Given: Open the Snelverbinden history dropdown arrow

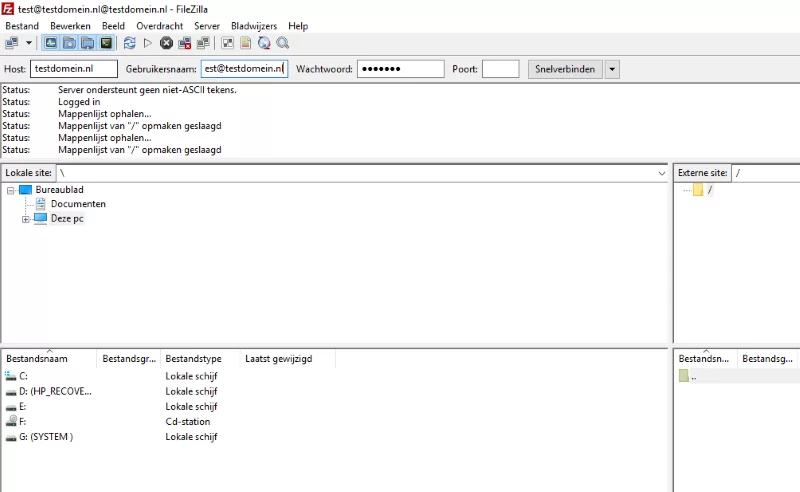Looking at the screenshot, I should click(612, 69).
